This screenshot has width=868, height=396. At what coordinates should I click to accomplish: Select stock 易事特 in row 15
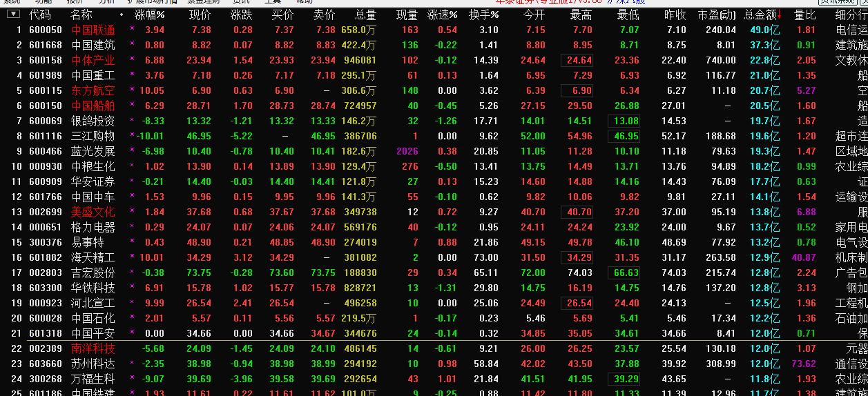click(88, 242)
